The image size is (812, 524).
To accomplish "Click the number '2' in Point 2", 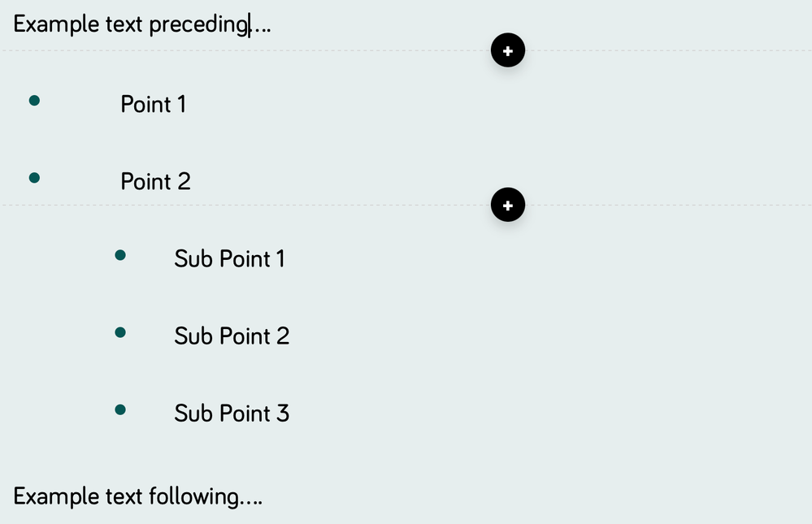I will tap(183, 181).
